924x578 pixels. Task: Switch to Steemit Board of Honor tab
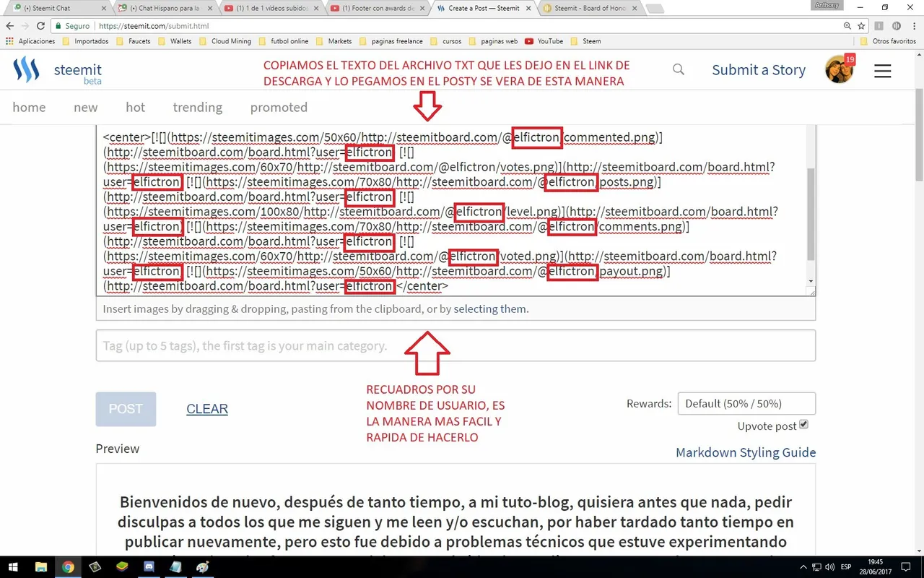pyautogui.click(x=588, y=9)
